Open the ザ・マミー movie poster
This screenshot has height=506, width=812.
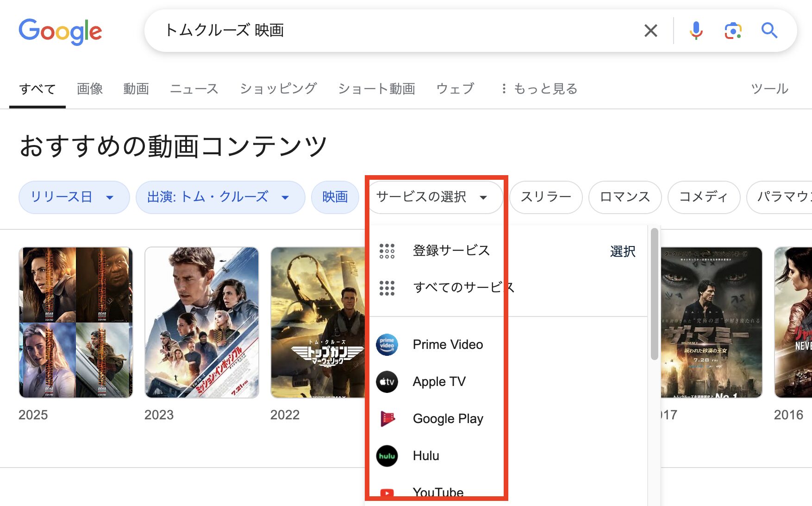coord(712,323)
